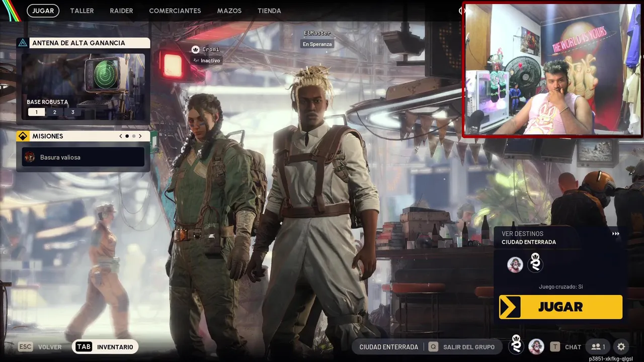The width and height of the screenshot is (644, 362).
Task: Click the ESC key hint icon
Action: (x=25, y=347)
